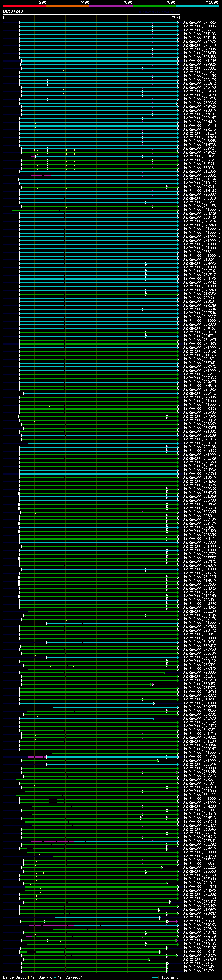Open hit UniRef100_B7T1N8

199,38
